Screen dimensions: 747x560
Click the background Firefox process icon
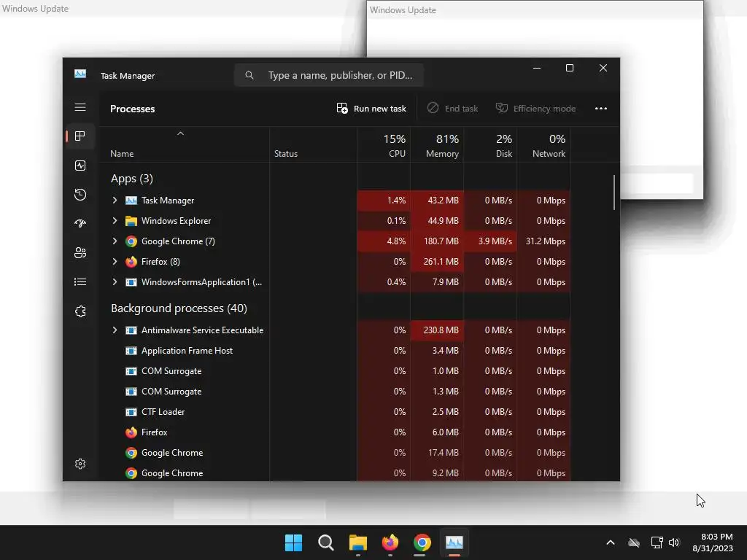(131, 432)
